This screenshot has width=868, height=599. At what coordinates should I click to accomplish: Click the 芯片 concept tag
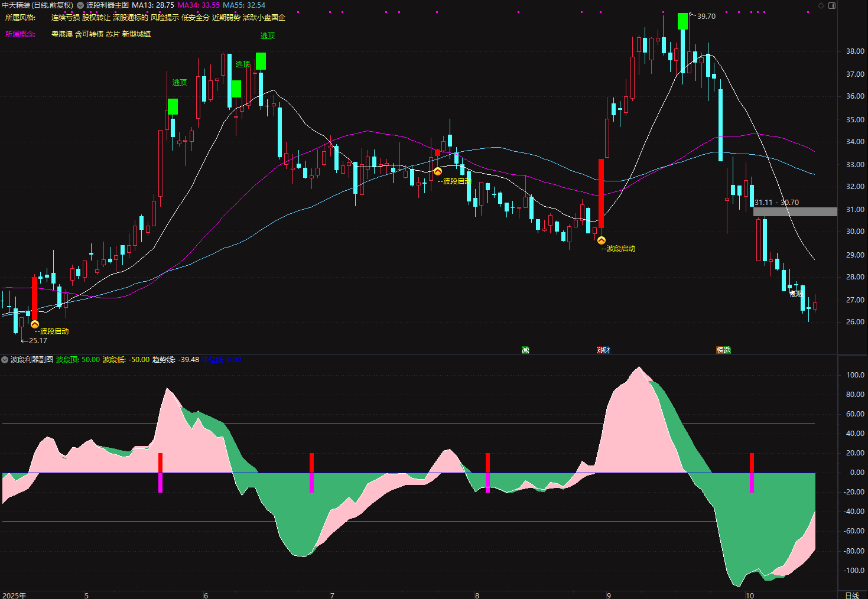click(113, 34)
